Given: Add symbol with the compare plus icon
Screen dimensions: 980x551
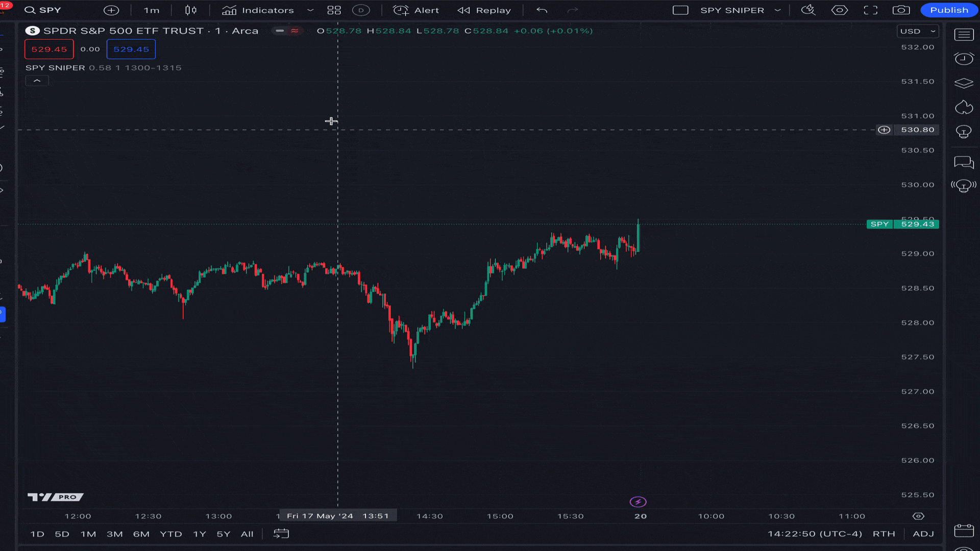Looking at the screenshot, I should (x=111, y=10).
